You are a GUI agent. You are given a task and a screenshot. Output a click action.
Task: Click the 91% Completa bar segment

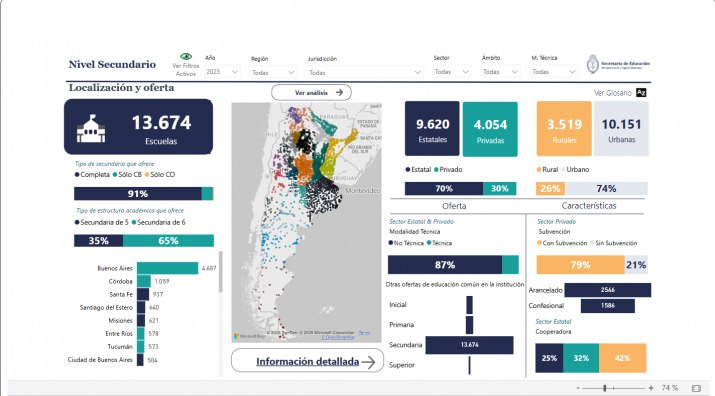point(138,193)
